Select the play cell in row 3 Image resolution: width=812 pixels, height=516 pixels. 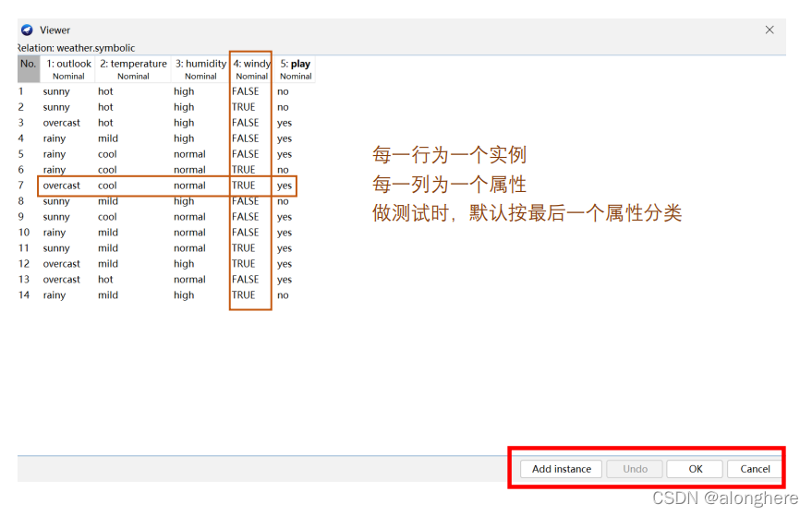(x=284, y=123)
